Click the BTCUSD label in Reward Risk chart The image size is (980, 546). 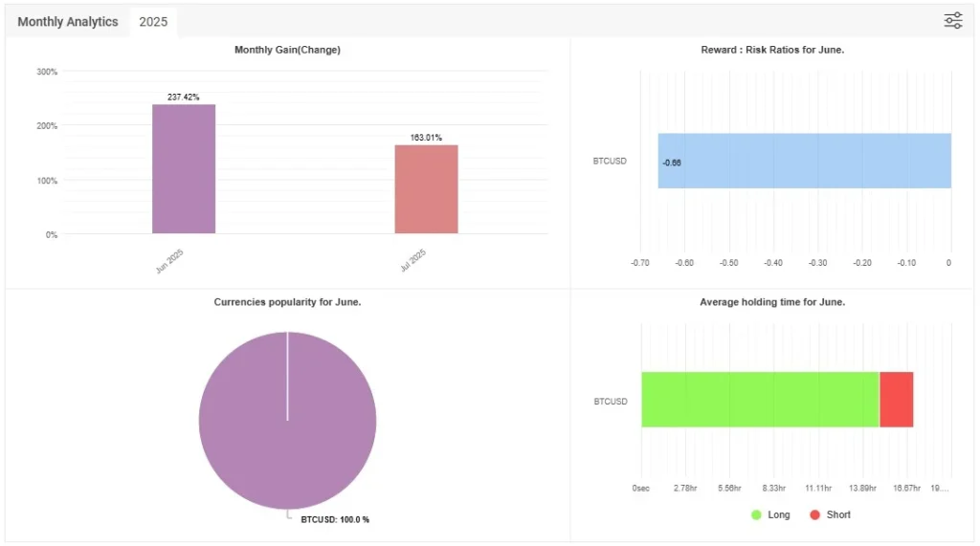[610, 162]
